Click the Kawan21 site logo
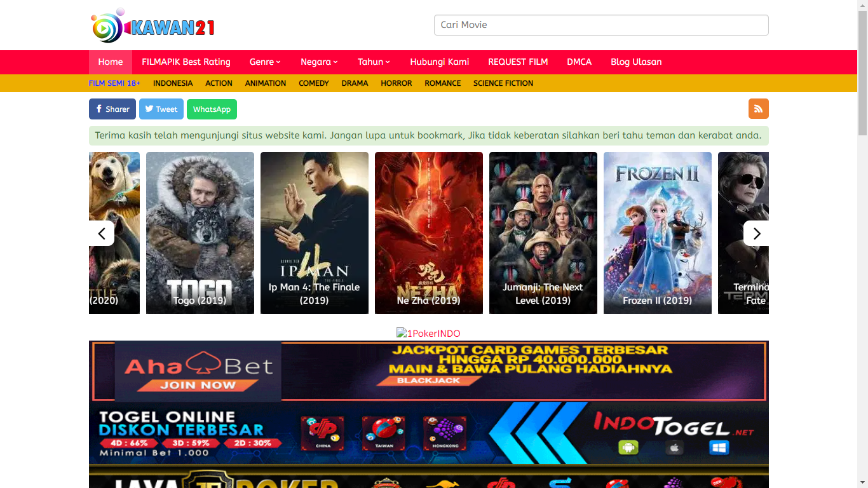Image resolution: width=868 pixels, height=488 pixels. (x=153, y=25)
